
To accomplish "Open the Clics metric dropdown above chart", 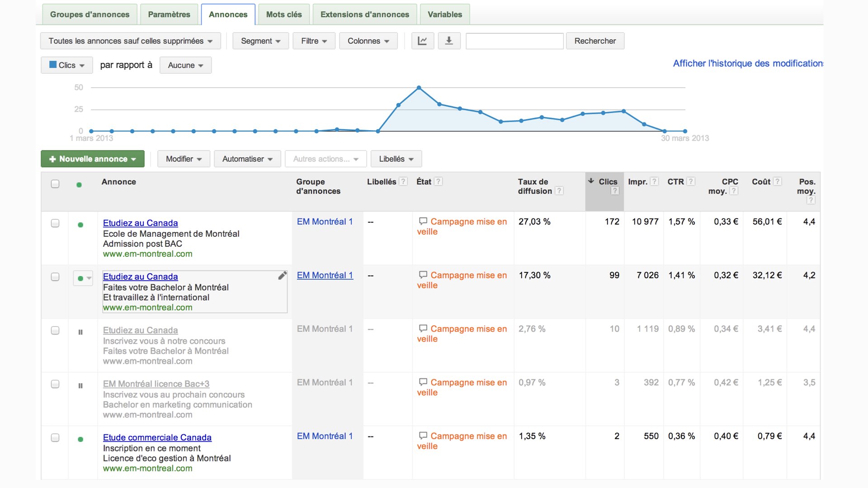I will (x=67, y=65).
